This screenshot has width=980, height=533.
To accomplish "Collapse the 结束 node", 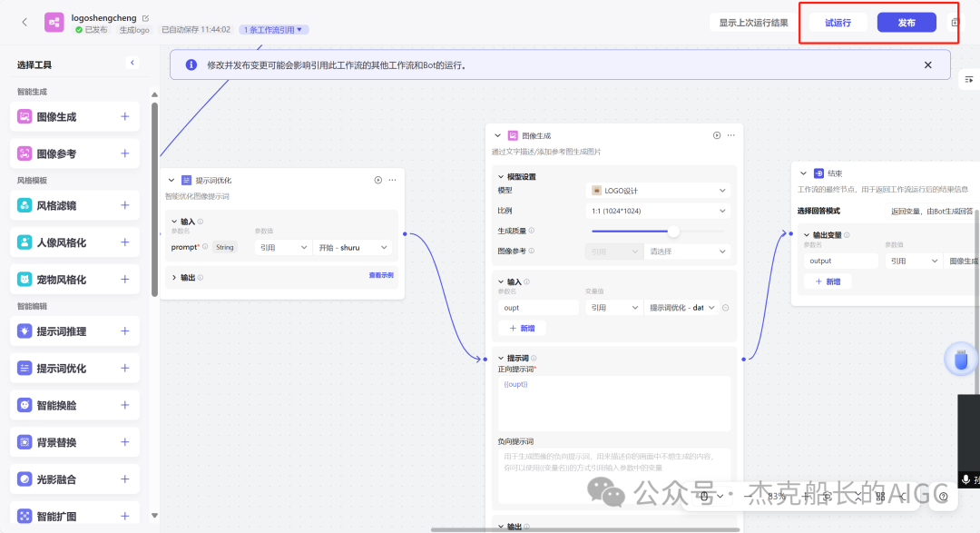I will click(x=804, y=173).
